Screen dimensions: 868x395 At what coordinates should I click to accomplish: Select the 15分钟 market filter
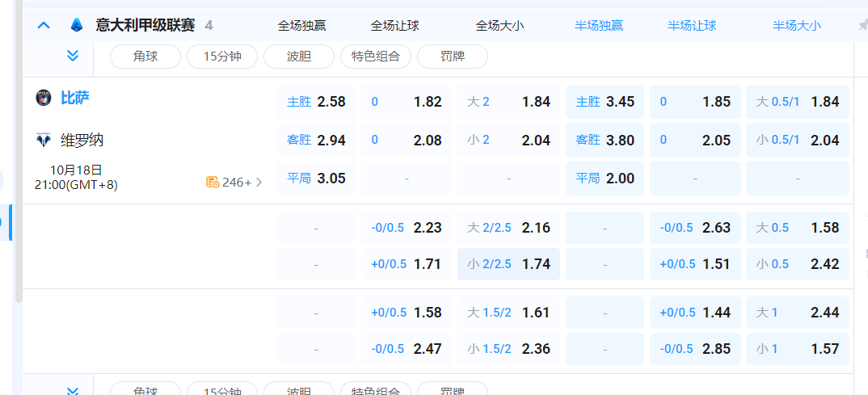pyautogui.click(x=222, y=57)
